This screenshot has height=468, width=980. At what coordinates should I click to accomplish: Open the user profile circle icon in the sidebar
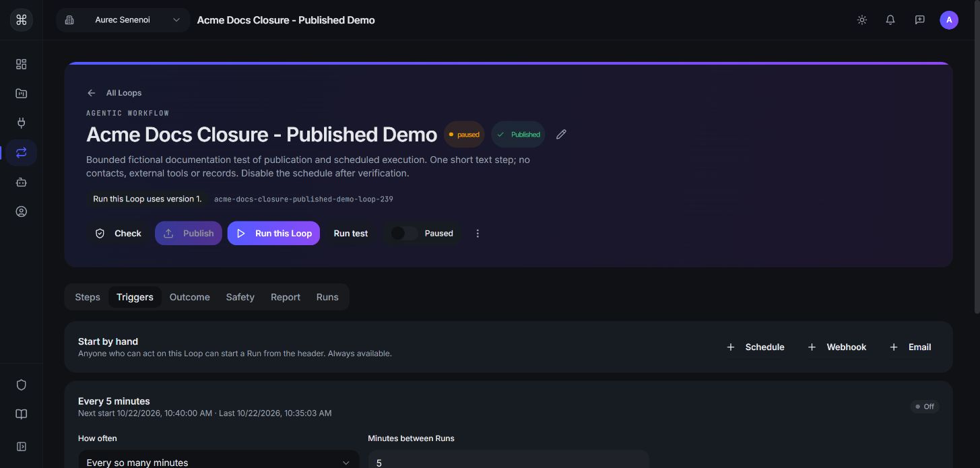(22, 211)
